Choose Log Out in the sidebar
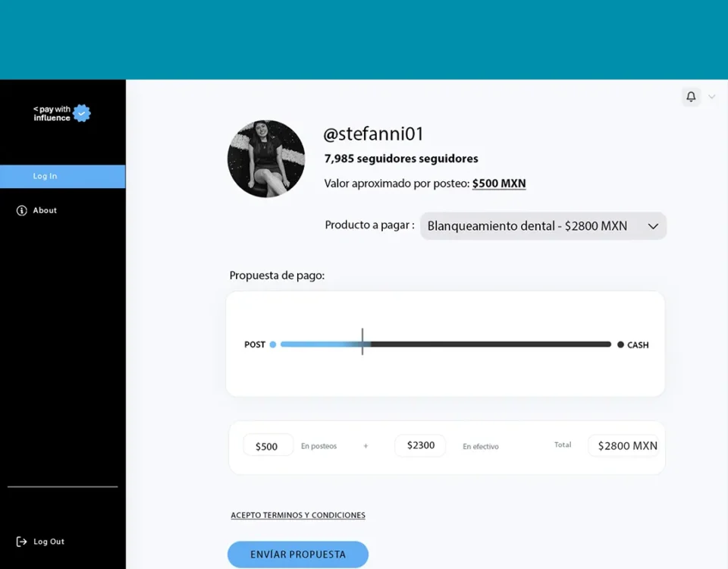The image size is (728, 569). point(49,542)
